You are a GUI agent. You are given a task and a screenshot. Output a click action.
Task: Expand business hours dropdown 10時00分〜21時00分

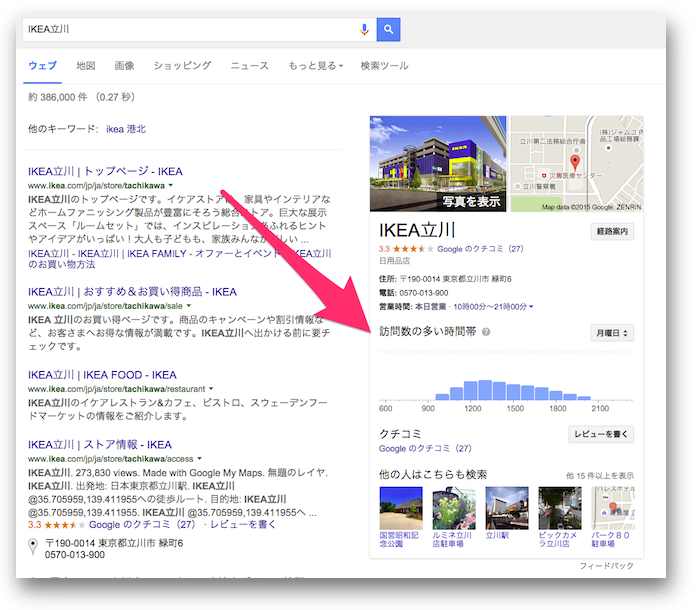(x=493, y=307)
